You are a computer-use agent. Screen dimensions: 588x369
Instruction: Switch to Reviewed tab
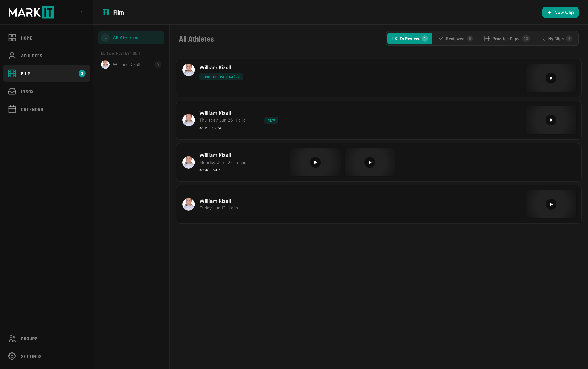pos(456,38)
